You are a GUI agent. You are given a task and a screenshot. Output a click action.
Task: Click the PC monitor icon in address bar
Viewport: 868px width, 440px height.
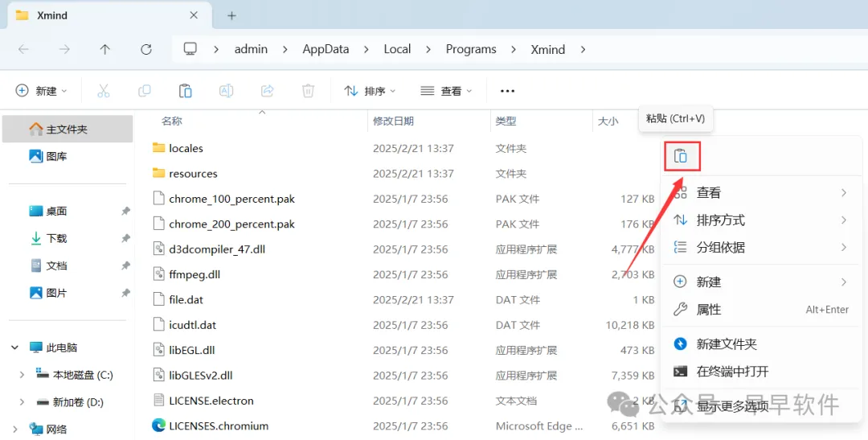click(x=190, y=49)
